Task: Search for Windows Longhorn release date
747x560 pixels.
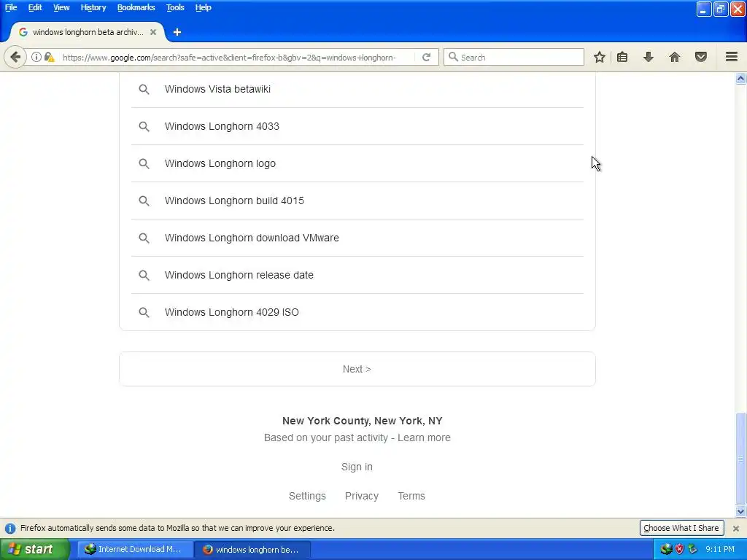Action: pos(357,275)
